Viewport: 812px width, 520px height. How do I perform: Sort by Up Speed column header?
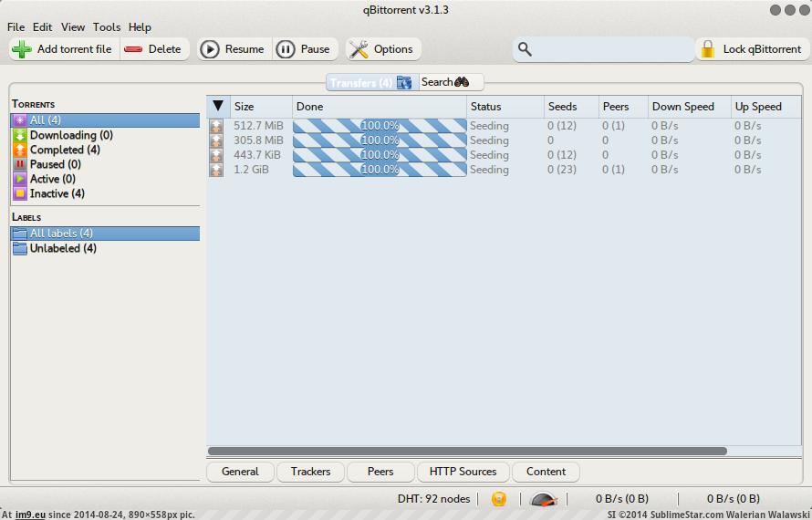[765, 106]
